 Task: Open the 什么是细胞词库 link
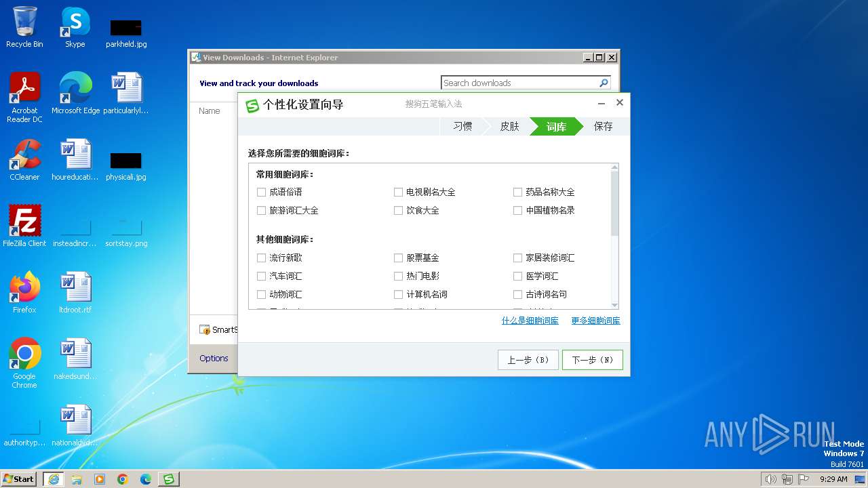click(530, 321)
